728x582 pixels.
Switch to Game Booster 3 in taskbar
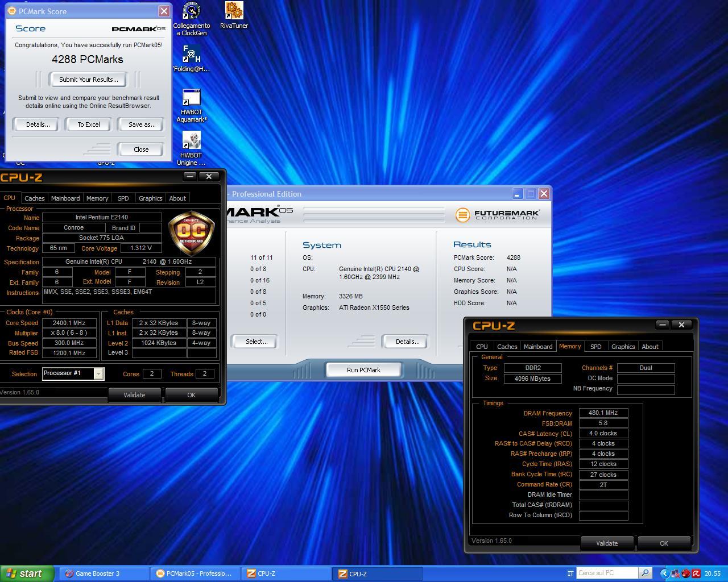[x=104, y=573]
